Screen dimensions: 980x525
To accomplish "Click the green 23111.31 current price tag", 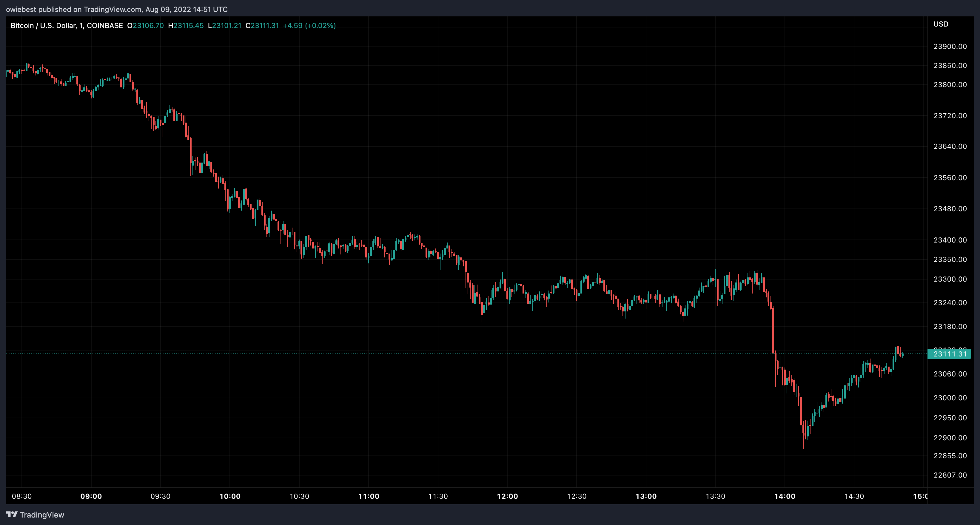I will pyautogui.click(x=950, y=354).
